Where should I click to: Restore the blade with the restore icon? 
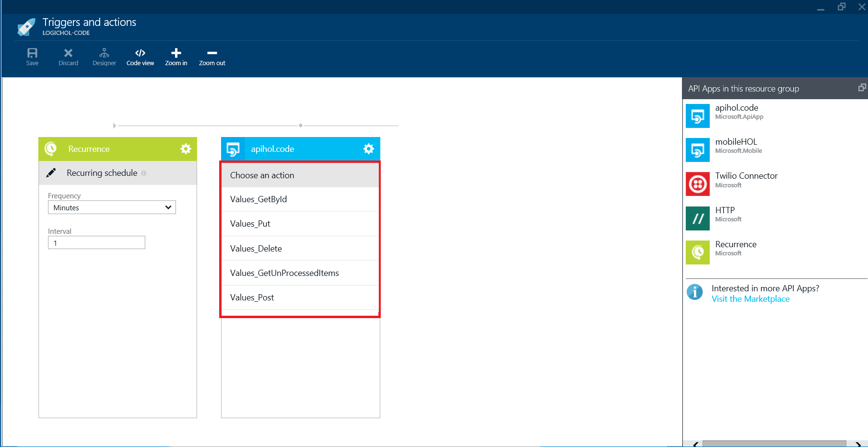842,7
